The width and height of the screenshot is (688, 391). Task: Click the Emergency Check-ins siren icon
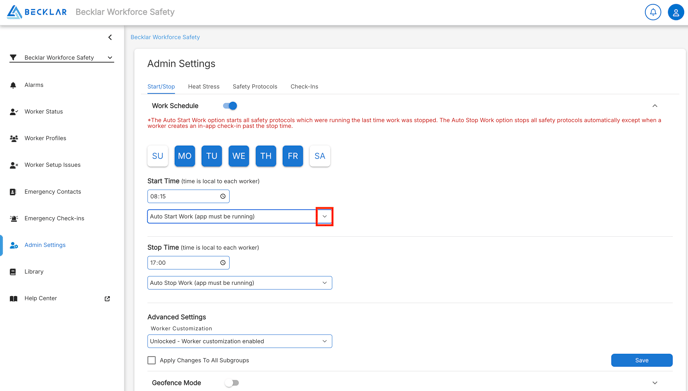[x=14, y=219]
